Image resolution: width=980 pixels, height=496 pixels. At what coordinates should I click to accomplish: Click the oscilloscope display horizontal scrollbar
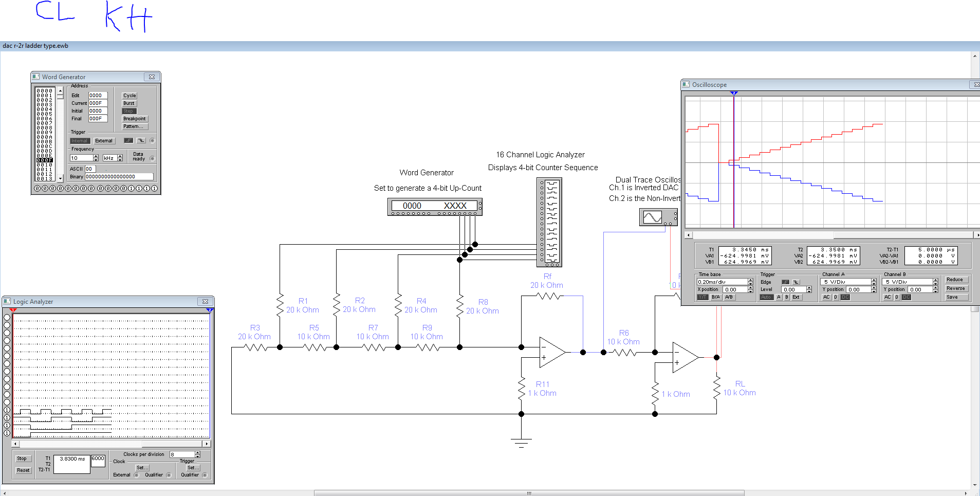coord(833,235)
